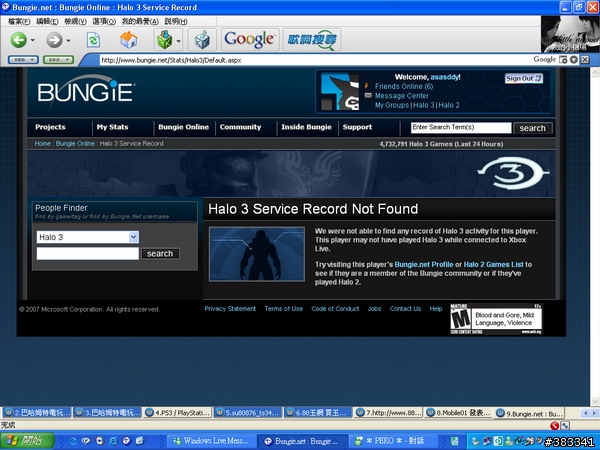
Task: Click the Sign Out button
Action: pos(523,78)
